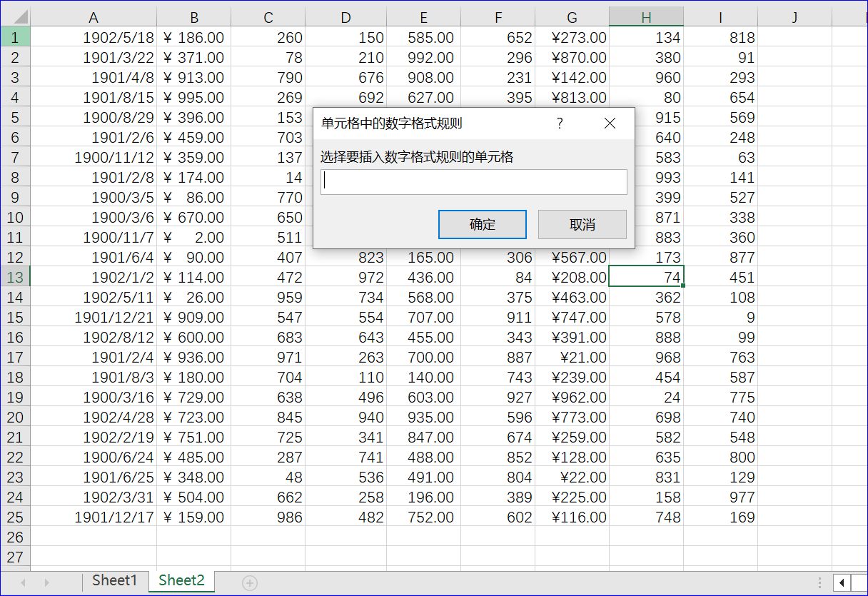The height and width of the screenshot is (596, 868).
Task: Confirm with the 确定 button
Action: [483, 224]
